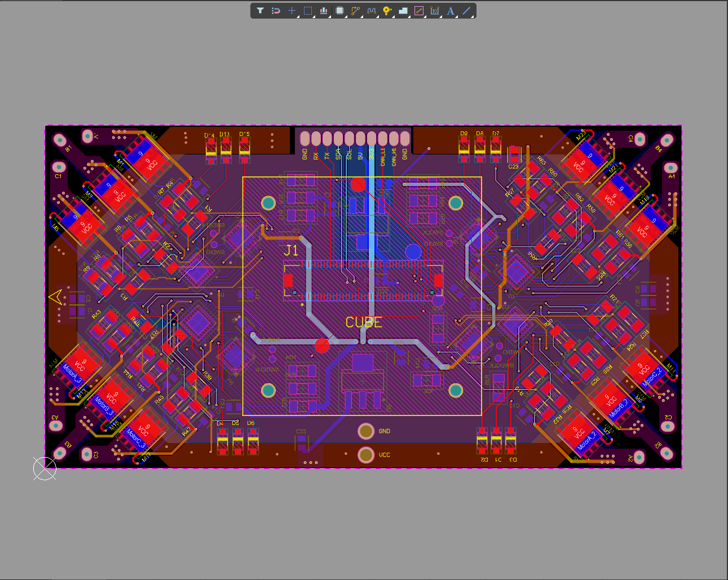Select the Length Tuning wave tool

tap(371, 11)
